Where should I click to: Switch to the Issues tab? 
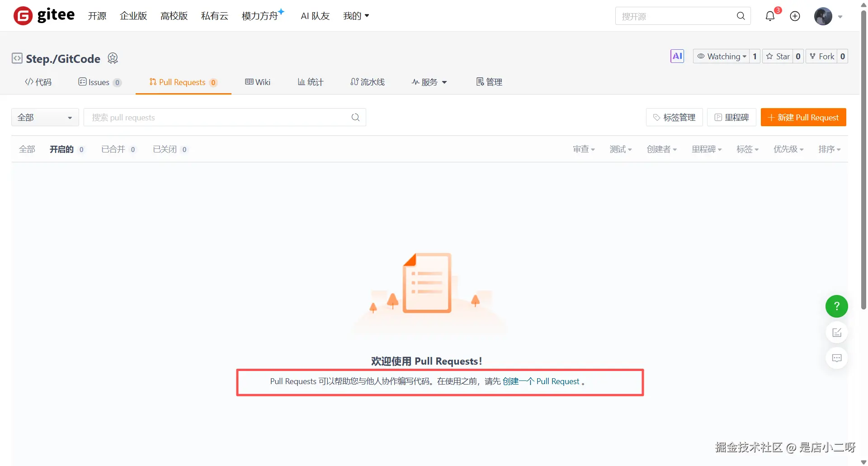click(x=99, y=82)
